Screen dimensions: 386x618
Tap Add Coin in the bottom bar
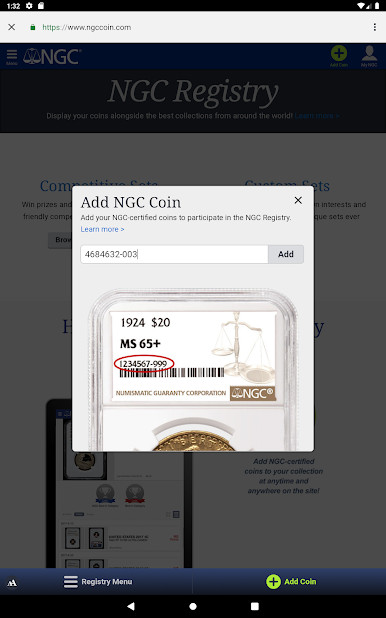coord(291,582)
